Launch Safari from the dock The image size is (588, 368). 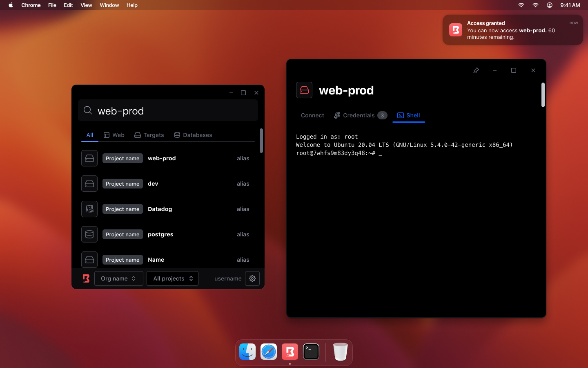(x=269, y=352)
